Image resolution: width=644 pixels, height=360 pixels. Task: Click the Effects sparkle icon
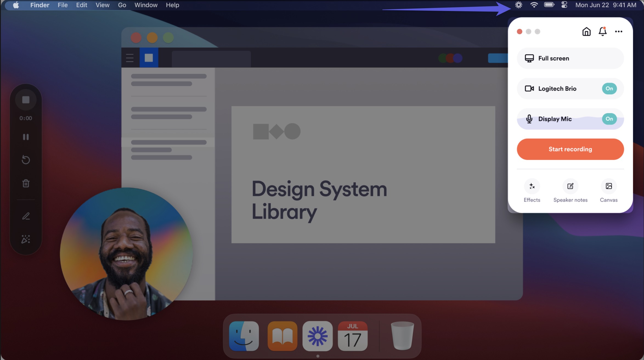[532, 186]
